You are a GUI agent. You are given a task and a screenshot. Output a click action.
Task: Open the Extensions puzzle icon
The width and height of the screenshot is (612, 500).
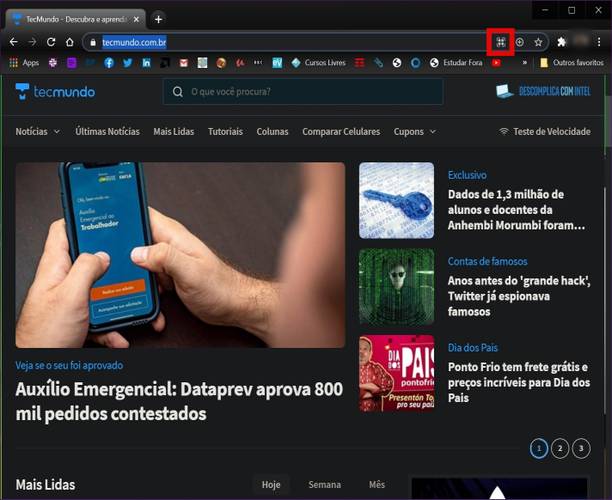point(561,42)
